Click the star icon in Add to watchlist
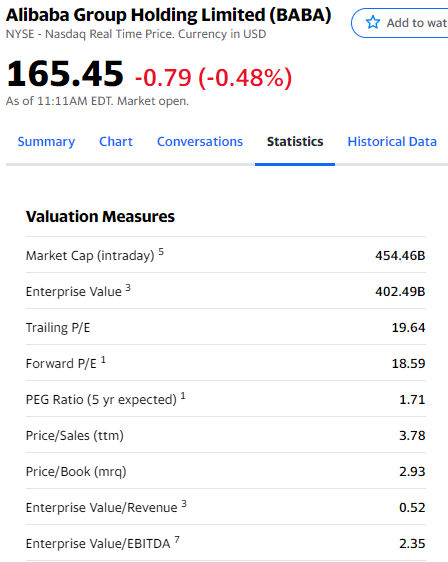 point(373,23)
